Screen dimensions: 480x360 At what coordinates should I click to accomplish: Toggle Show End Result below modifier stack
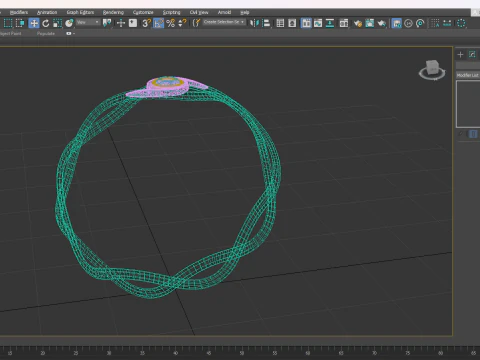pos(473,134)
